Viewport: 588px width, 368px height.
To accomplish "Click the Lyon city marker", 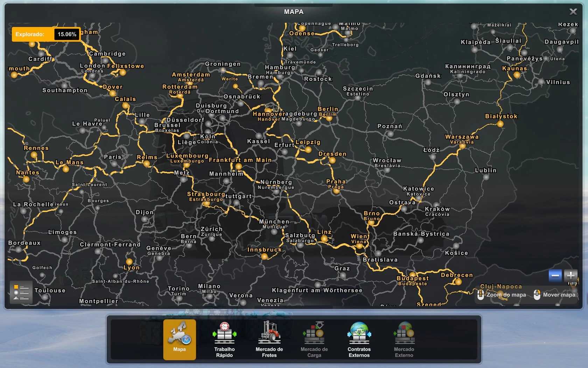I will coord(129,261).
